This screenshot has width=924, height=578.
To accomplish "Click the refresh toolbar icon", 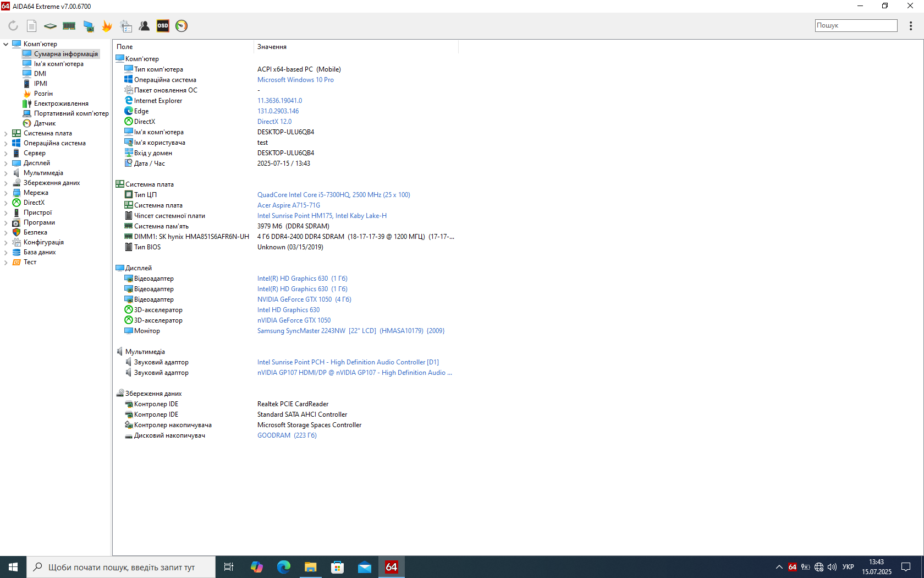I will 13,26.
